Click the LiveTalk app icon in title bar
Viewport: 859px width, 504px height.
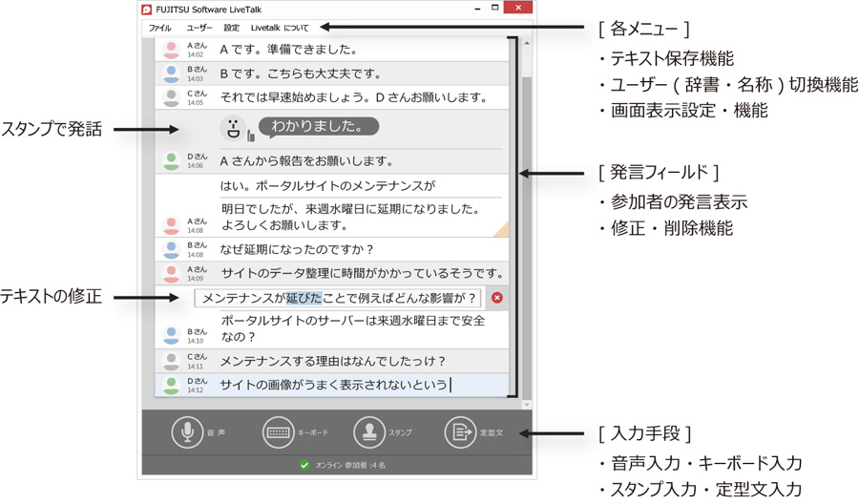(x=147, y=10)
